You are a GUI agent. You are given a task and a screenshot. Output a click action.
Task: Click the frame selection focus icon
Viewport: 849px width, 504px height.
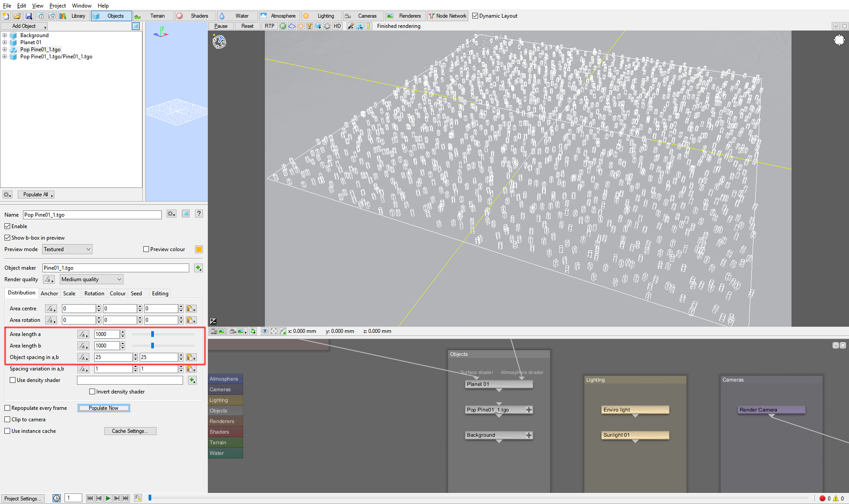[274, 331]
